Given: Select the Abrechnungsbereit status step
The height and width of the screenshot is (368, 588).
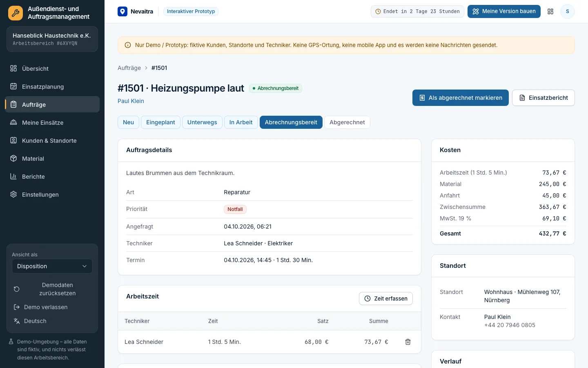Looking at the screenshot, I should click(x=291, y=122).
